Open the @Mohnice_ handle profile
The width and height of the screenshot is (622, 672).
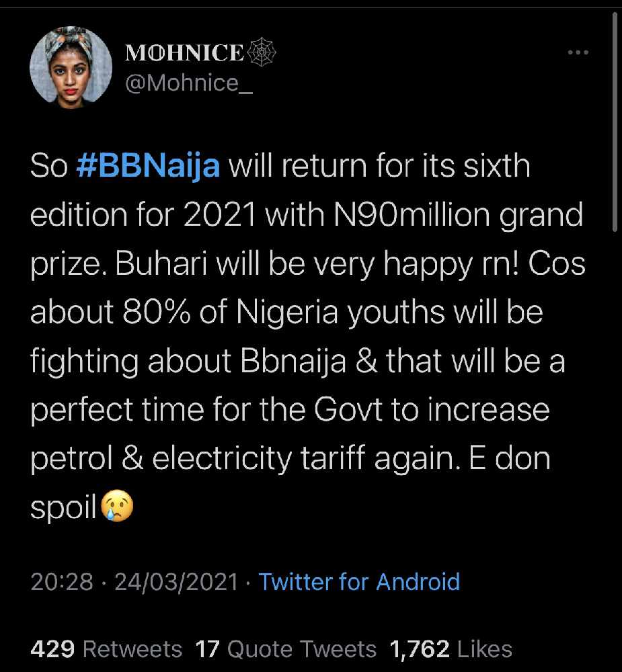189,83
